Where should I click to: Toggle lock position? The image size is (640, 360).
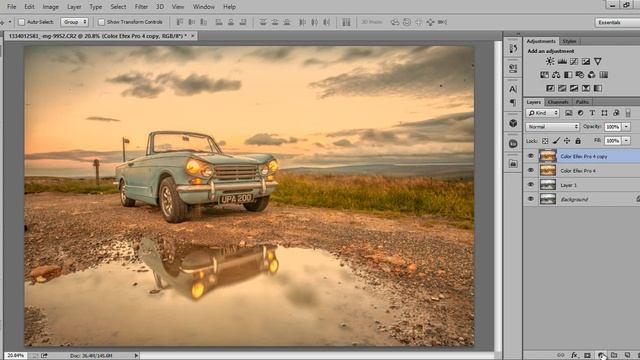(x=567, y=141)
